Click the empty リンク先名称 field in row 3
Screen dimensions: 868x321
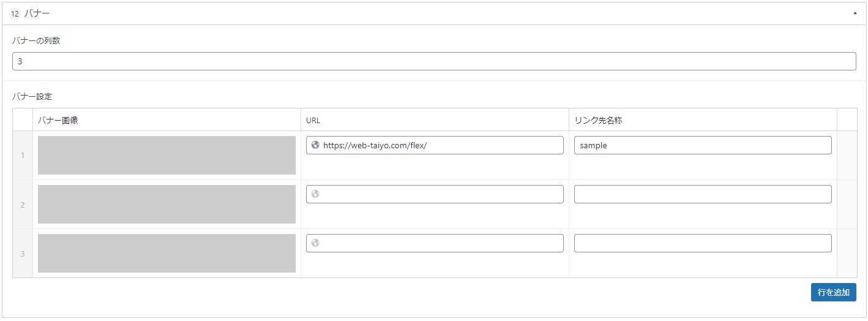point(703,243)
